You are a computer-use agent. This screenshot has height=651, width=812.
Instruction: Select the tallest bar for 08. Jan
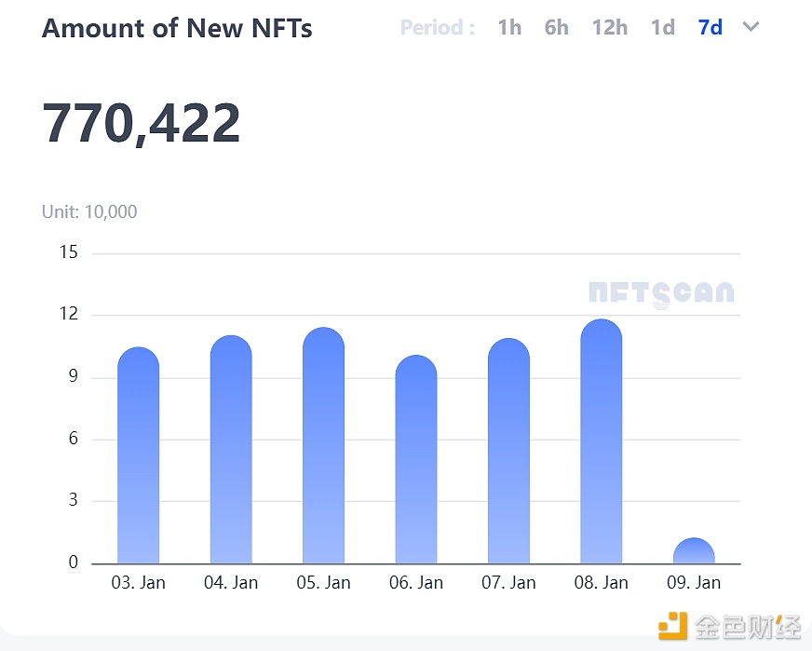(x=601, y=438)
